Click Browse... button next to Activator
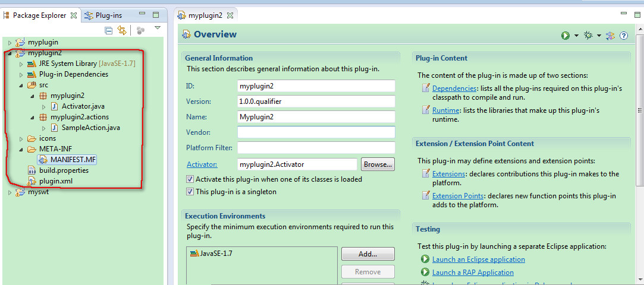644x285 pixels. 378,164
